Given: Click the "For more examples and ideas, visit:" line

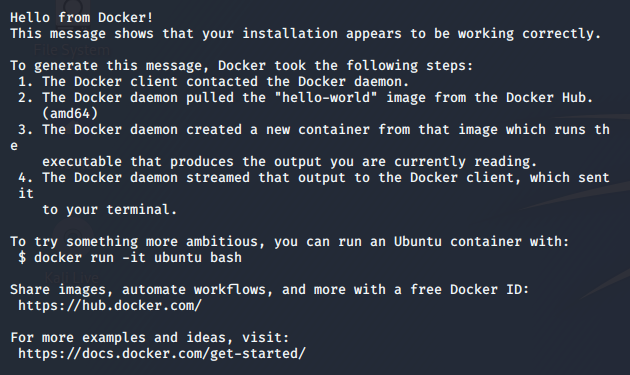Looking at the screenshot, I should [x=149, y=338].
